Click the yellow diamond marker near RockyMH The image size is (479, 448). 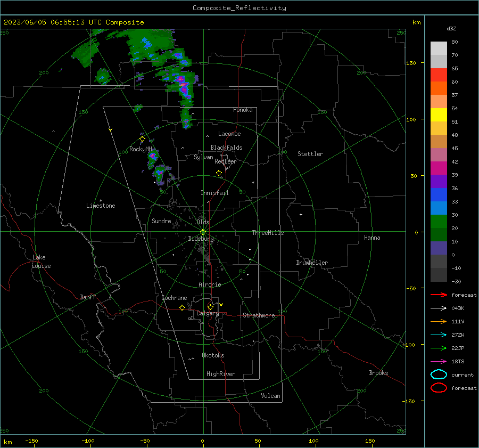142,139
